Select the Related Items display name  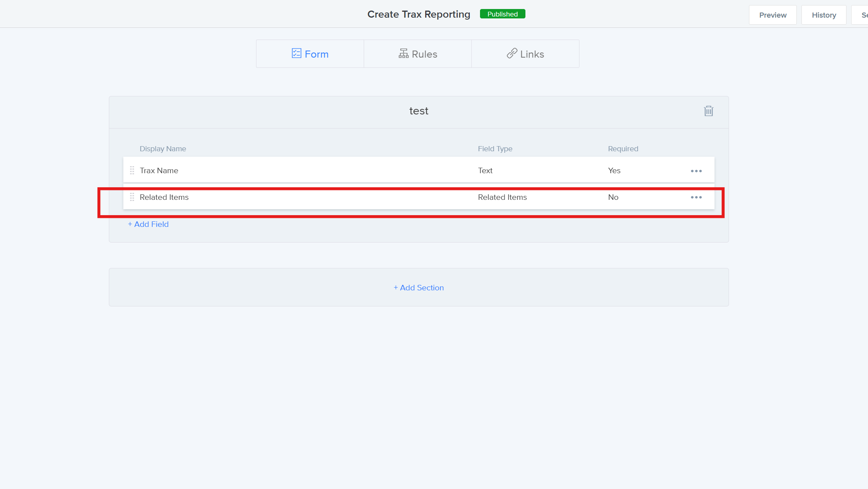pyautogui.click(x=164, y=197)
